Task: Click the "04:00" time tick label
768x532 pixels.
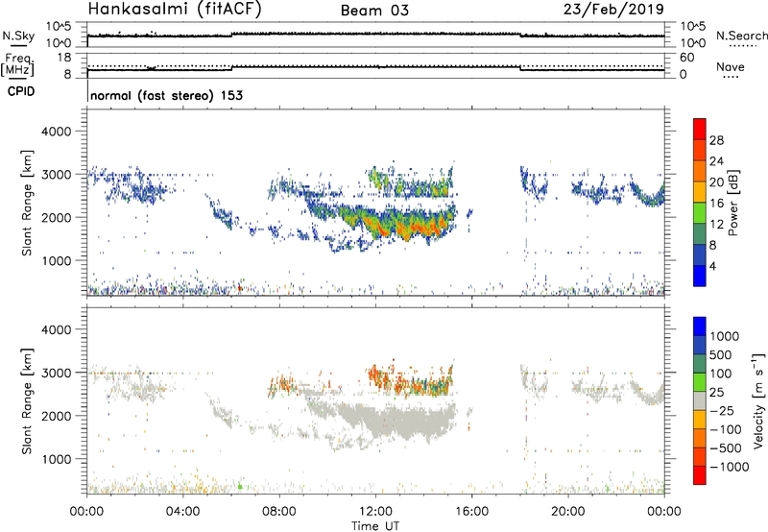Action: point(182,512)
